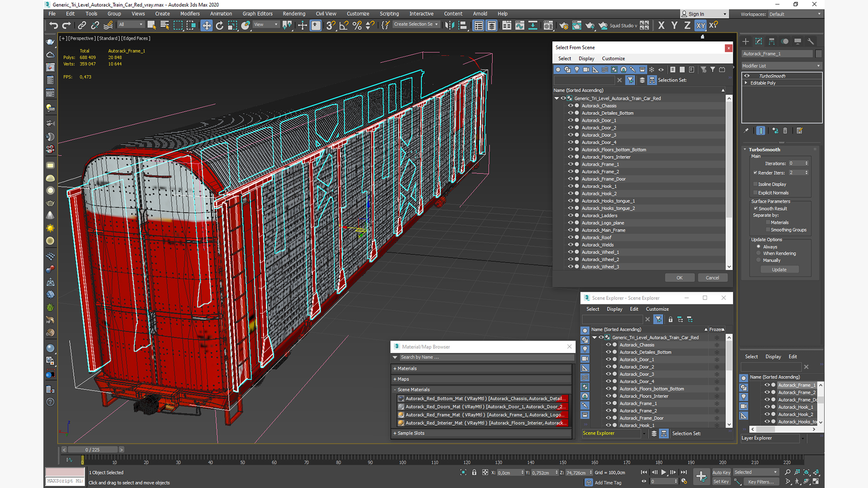Open the Render Setup teapot icon

click(564, 25)
